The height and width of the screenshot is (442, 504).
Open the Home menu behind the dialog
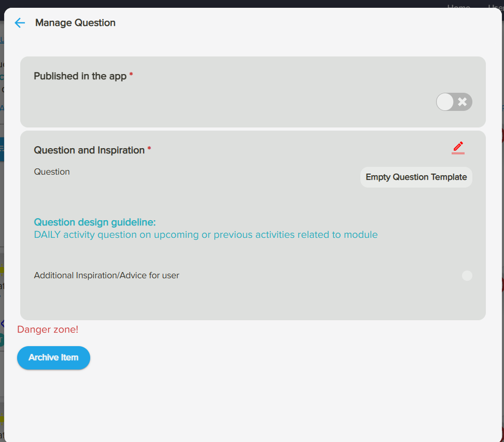click(x=459, y=7)
